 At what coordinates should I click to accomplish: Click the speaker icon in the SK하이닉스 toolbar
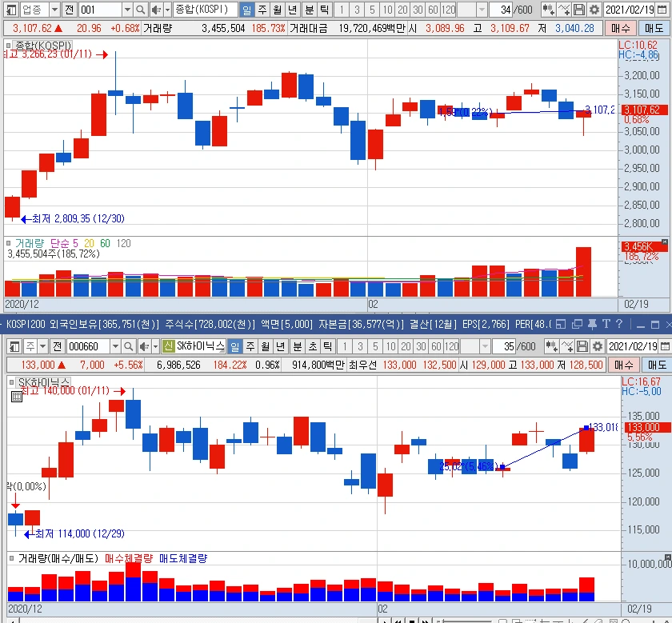145,346
